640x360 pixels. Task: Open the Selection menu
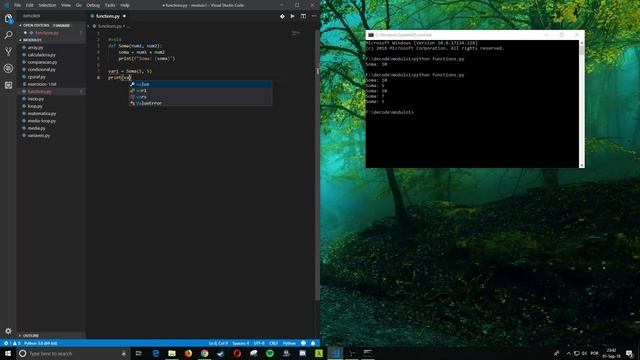pyautogui.click(x=47, y=5)
